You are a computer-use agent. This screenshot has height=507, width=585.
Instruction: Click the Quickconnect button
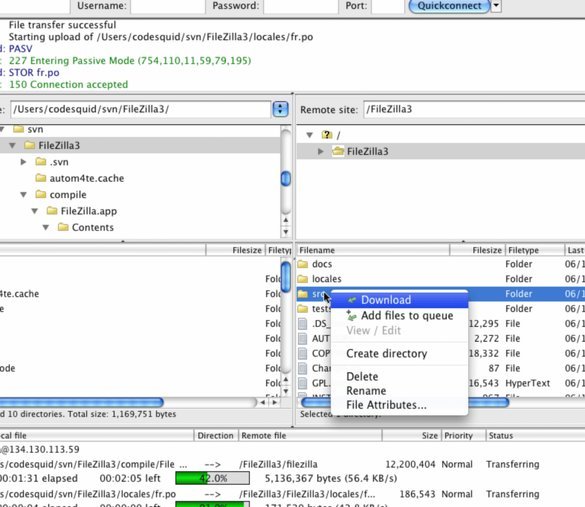coord(449,6)
